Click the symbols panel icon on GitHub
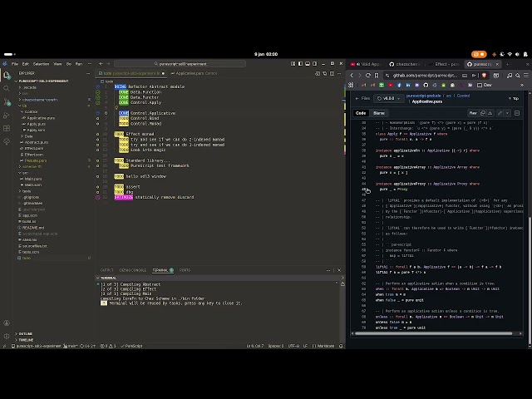Image resolution: width=532 pixels, height=399 pixels. click(517, 113)
